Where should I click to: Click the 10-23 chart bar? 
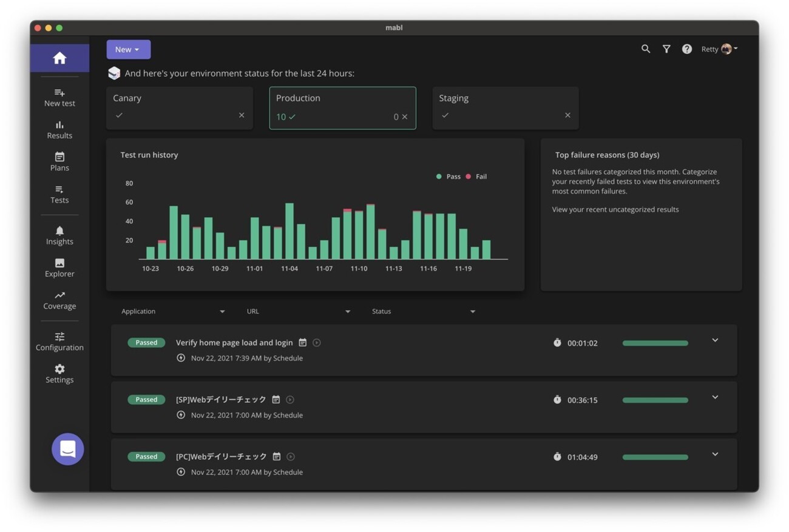coord(151,253)
